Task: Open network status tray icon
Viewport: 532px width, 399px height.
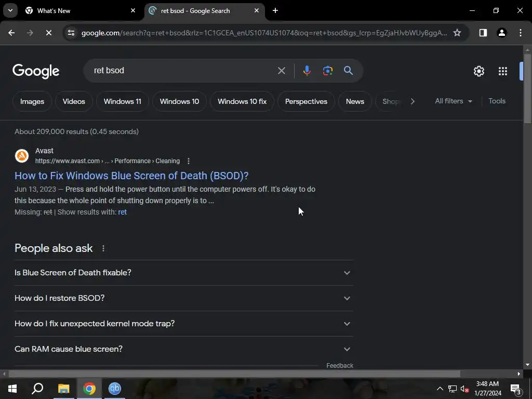Action: [452, 389]
